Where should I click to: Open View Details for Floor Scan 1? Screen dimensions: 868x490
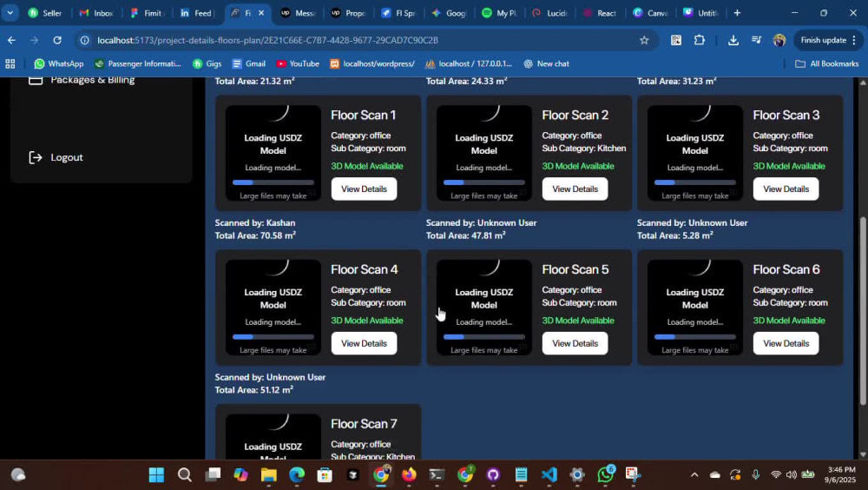click(364, 189)
